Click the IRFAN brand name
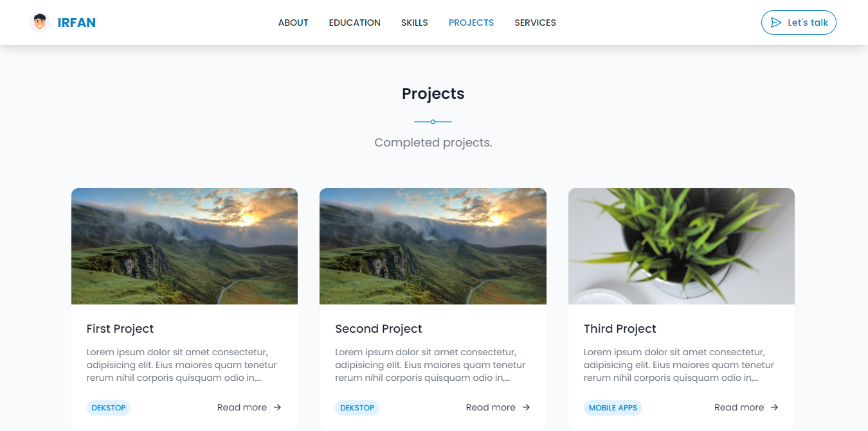The height and width of the screenshot is (431, 868). pyautogui.click(x=77, y=22)
